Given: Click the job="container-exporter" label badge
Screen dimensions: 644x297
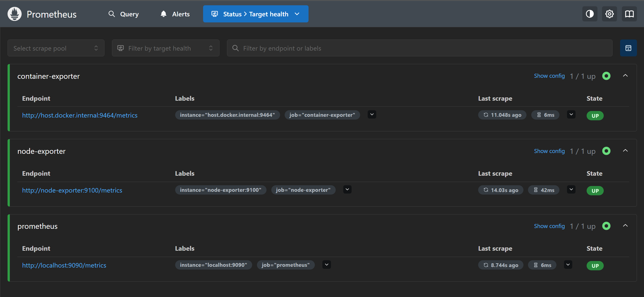Looking at the screenshot, I should (x=322, y=115).
